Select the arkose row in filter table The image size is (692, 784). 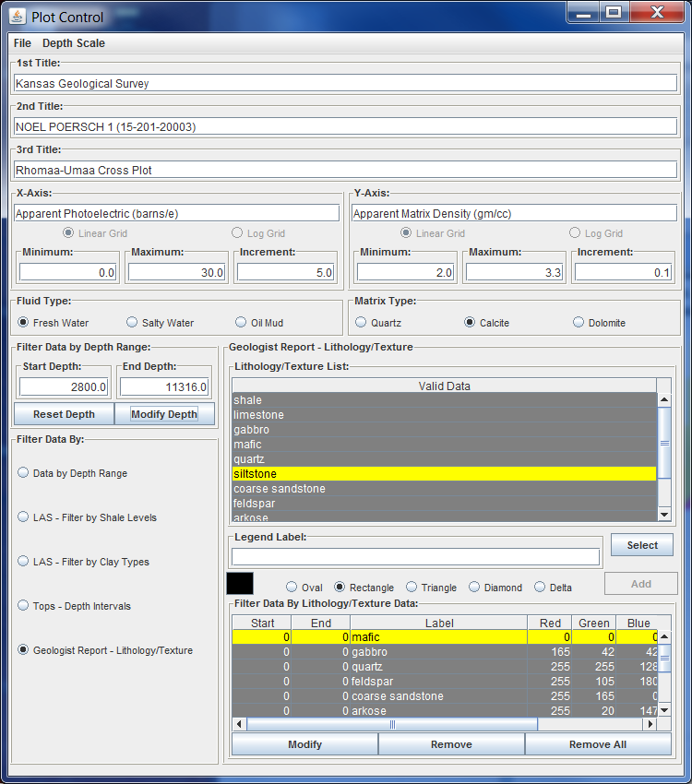(445, 710)
